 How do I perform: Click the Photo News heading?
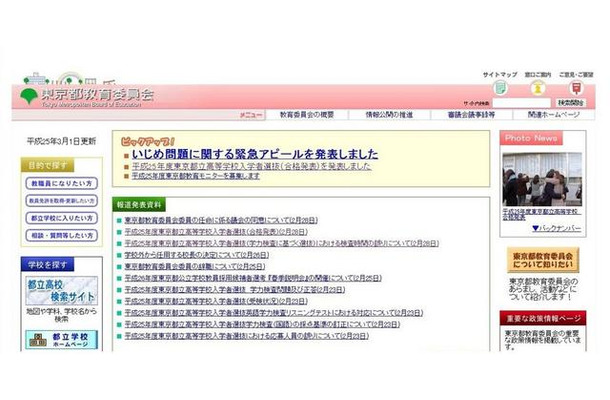point(531,138)
